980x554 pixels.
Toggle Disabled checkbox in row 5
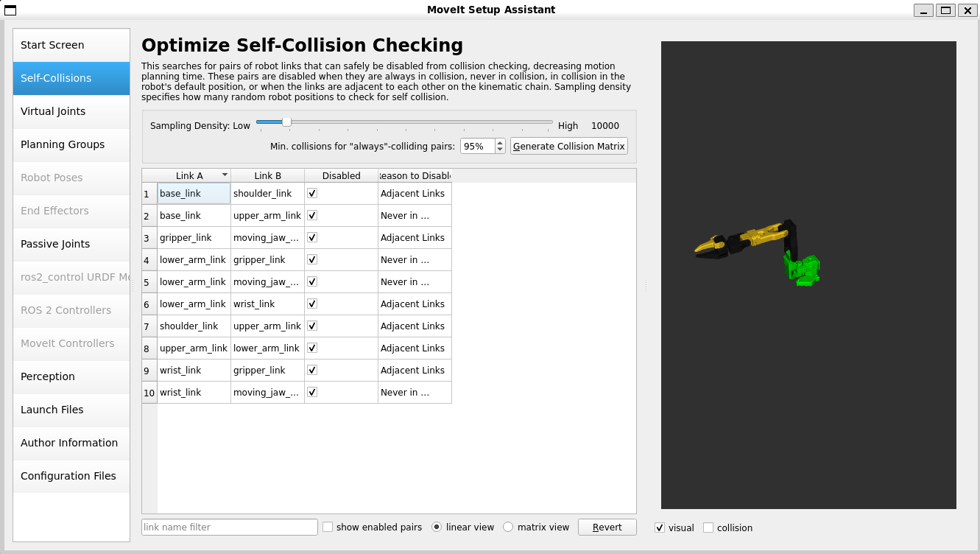click(x=312, y=281)
